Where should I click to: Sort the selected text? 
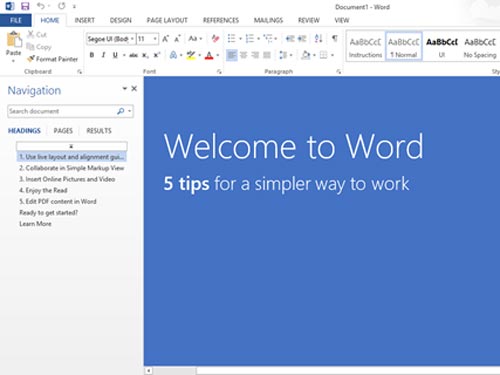point(318,39)
